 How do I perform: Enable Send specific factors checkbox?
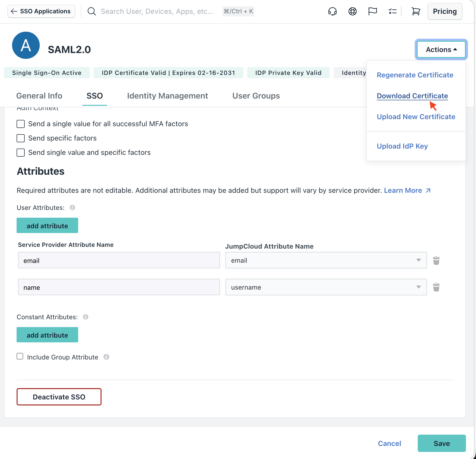(x=21, y=138)
